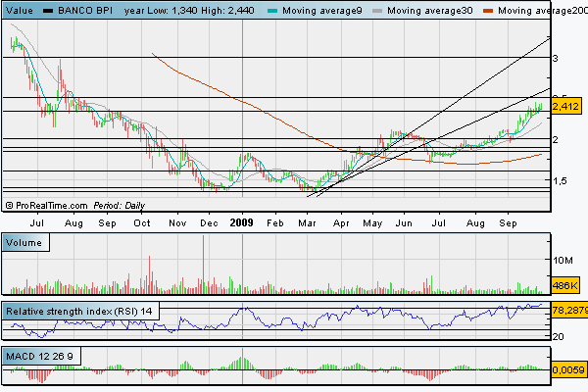This screenshot has width=588, height=392.
Task: Click the 'year Low: 1,340 High: 2,440' text
Action: pyautogui.click(x=189, y=11)
